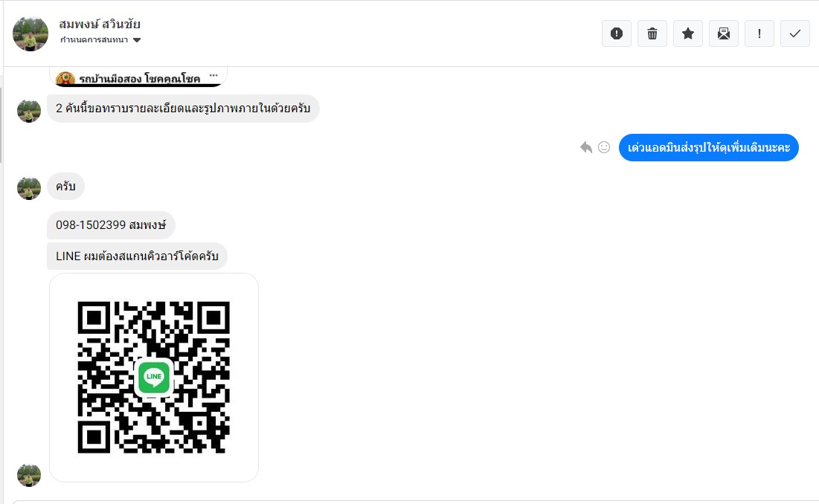
Task: Mark conversation unread via envelope icon
Action: pos(723,33)
